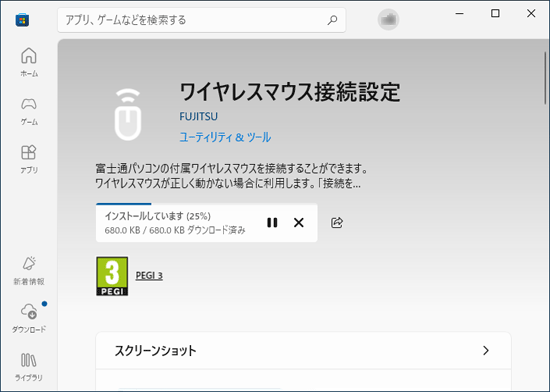Click the ワイヤレスマウス接続設定 title
The image size is (550, 392).
click(290, 92)
